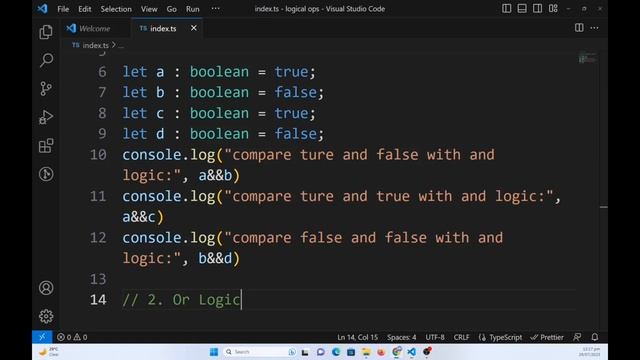Change indentation via Spaces: 4
This screenshot has height=360, width=640.
402,337
